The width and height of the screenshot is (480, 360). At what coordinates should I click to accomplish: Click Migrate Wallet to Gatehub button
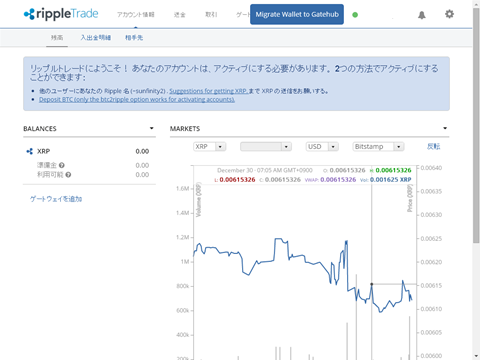(297, 14)
